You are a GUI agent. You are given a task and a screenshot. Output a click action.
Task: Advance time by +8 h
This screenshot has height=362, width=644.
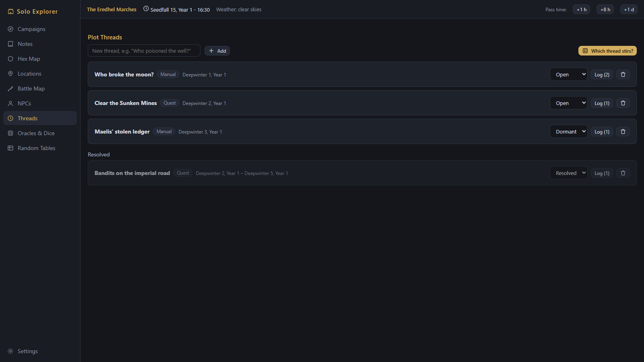tap(605, 9)
